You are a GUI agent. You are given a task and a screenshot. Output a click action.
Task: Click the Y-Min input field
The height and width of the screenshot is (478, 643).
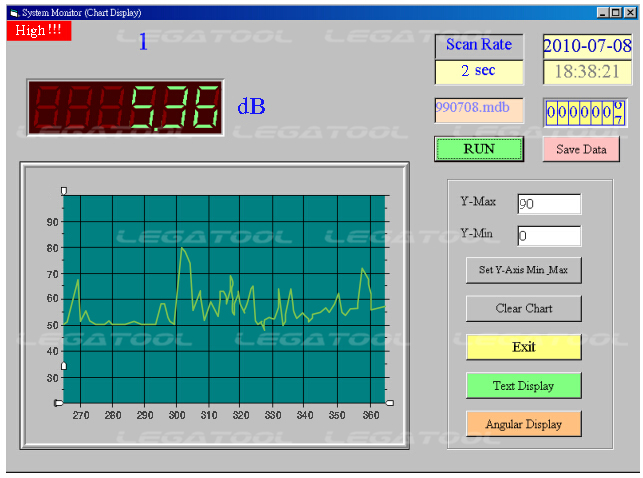(x=549, y=236)
